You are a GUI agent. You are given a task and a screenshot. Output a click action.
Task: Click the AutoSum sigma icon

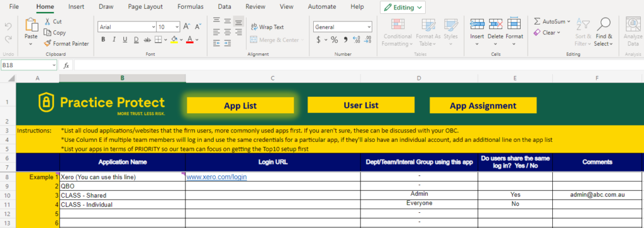pos(537,21)
